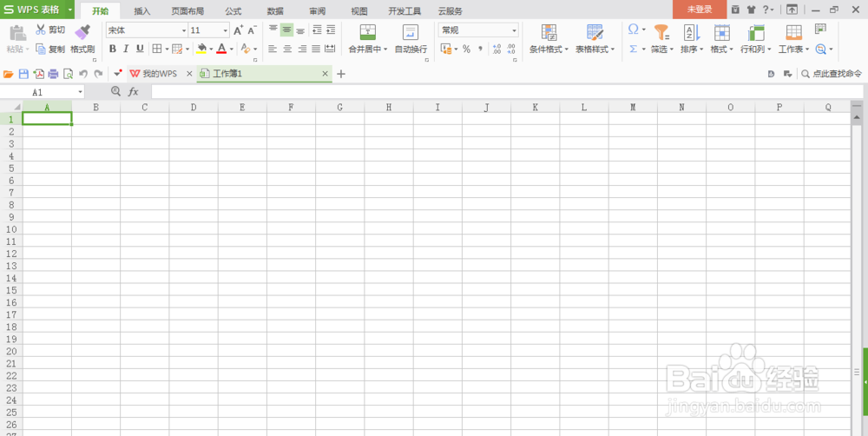The height and width of the screenshot is (436, 868).
Task: Add a new document tab (+)
Action: [341, 74]
